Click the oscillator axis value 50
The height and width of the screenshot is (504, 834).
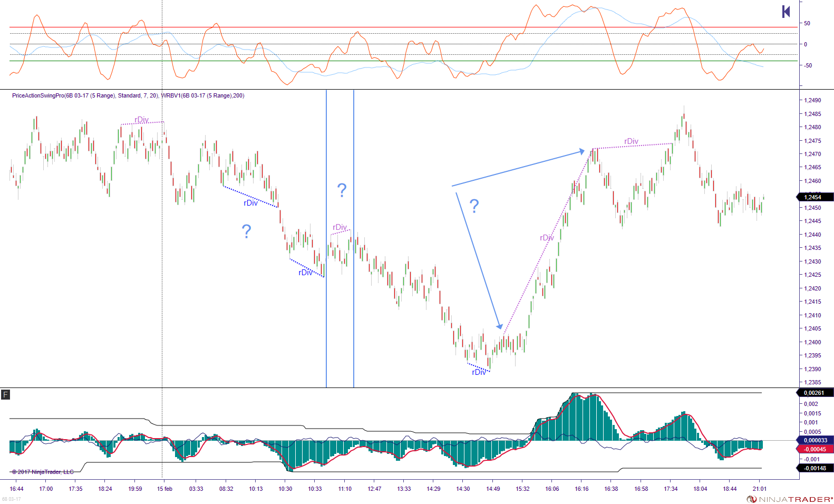[807, 23]
